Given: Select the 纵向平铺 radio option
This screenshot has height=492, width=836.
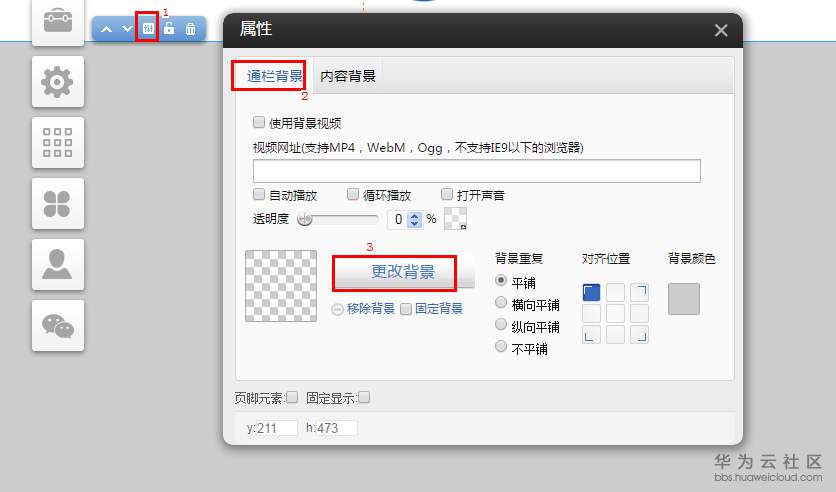Looking at the screenshot, I should click(501, 324).
